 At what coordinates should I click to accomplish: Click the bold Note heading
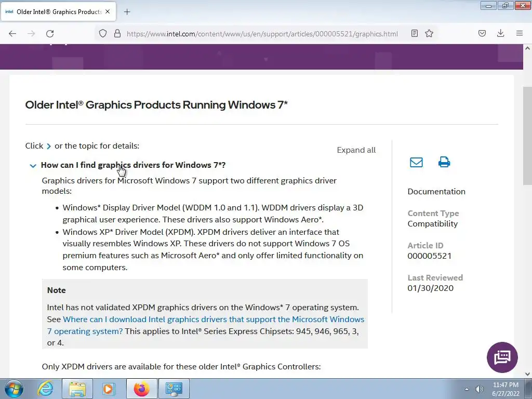56,290
